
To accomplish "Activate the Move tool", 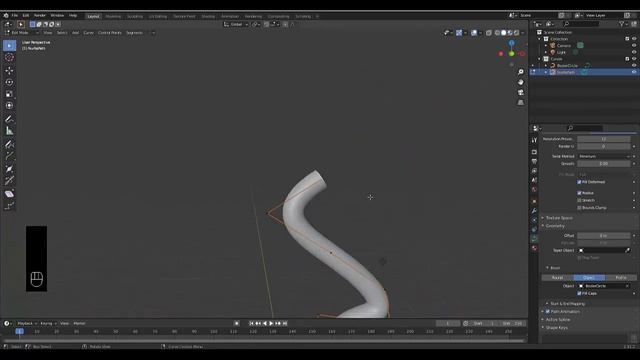I will [9, 71].
